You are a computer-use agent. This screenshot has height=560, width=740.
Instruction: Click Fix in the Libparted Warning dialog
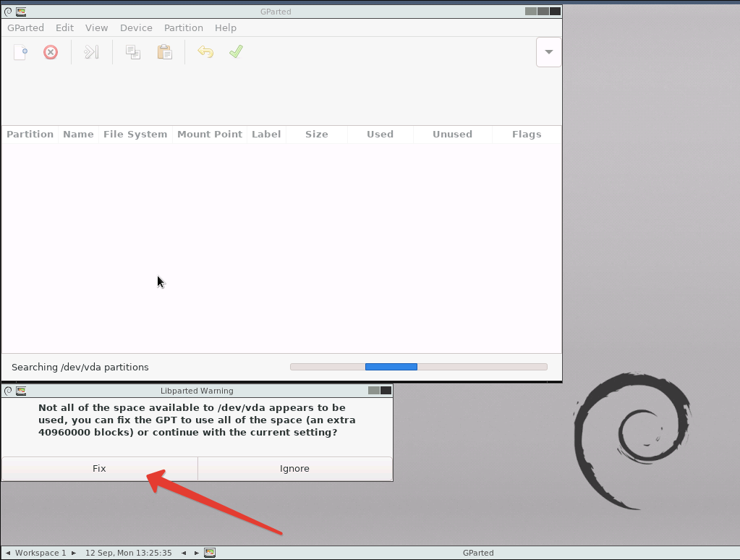click(99, 468)
